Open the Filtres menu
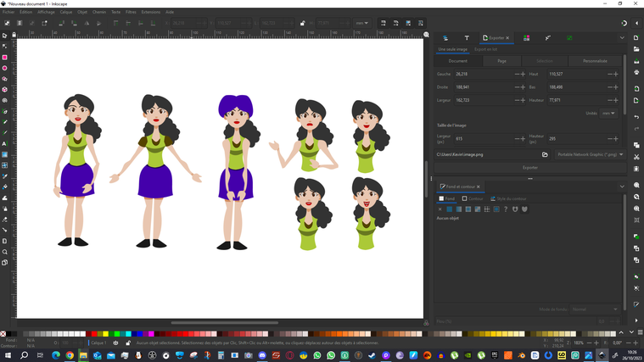Viewport: 644px width, 362px height. click(x=131, y=12)
